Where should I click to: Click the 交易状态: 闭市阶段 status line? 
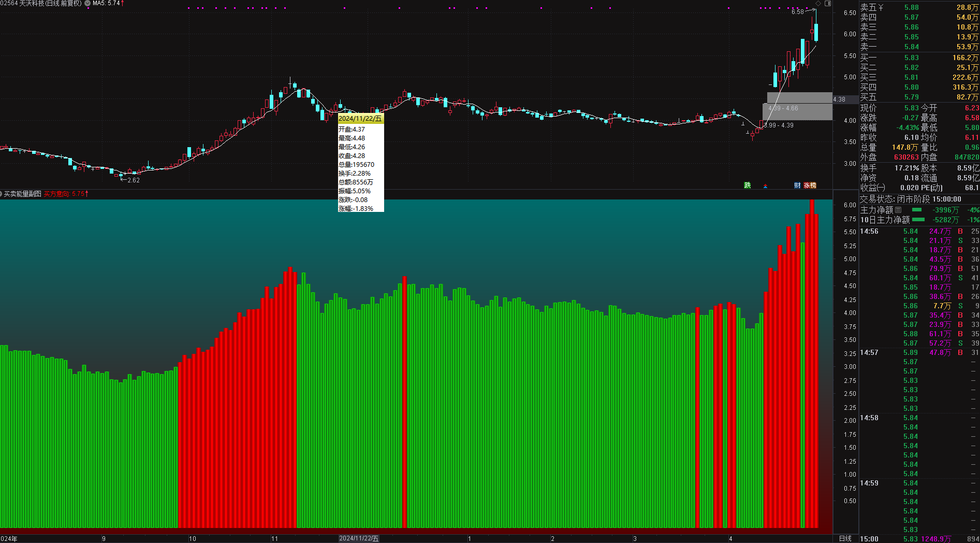click(911, 199)
